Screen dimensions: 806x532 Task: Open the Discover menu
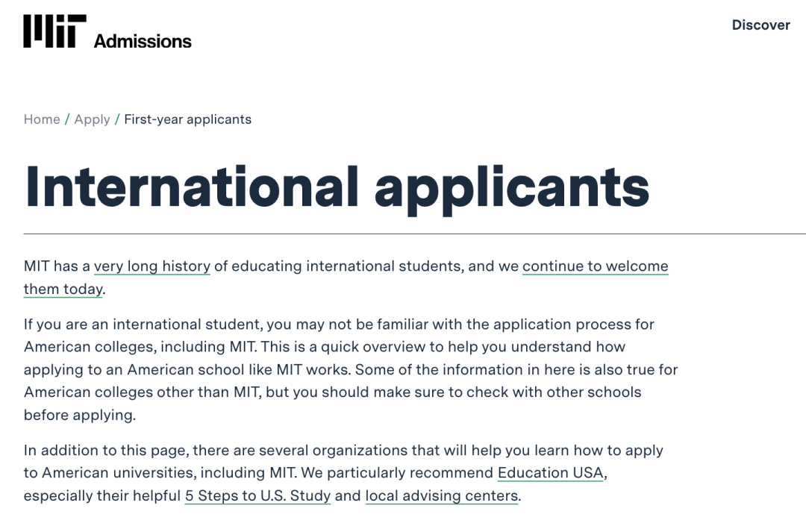[760, 25]
